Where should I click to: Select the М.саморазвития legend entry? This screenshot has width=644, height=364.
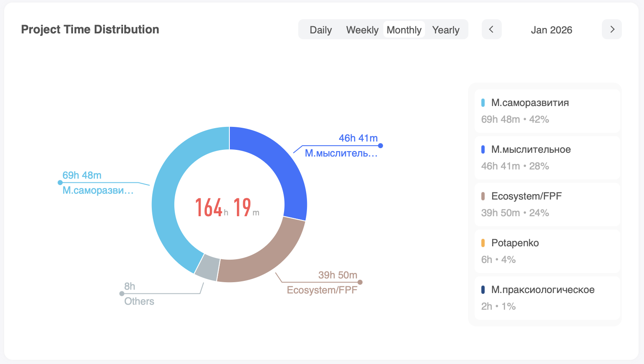pos(547,111)
